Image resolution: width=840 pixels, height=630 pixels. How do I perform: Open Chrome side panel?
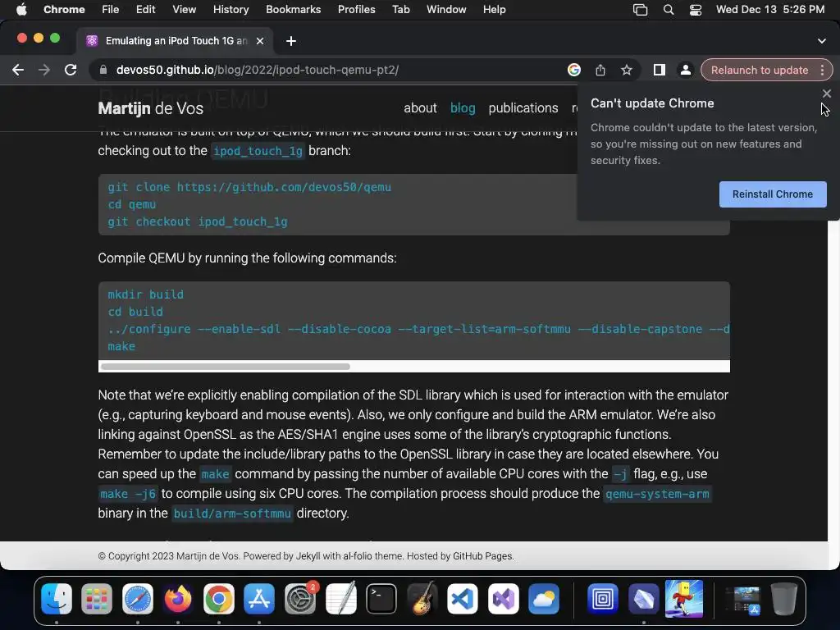click(x=660, y=70)
